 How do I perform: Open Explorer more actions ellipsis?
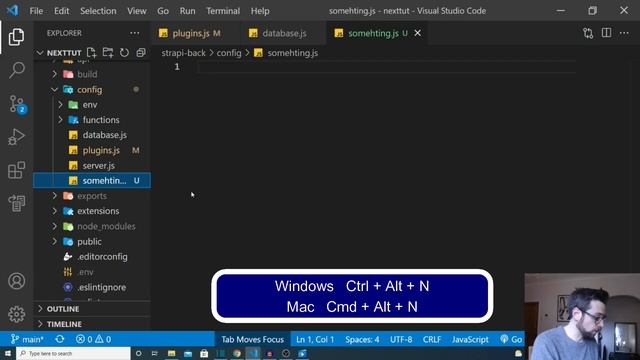coord(134,33)
